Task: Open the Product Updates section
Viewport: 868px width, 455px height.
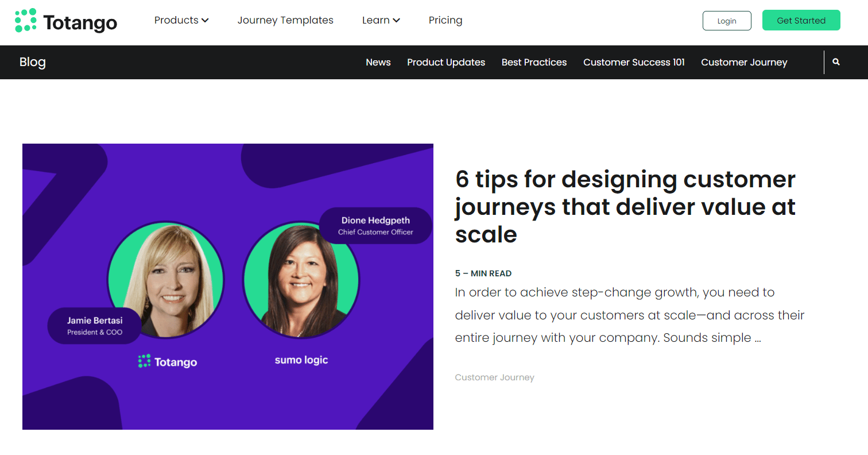Action: click(x=446, y=62)
